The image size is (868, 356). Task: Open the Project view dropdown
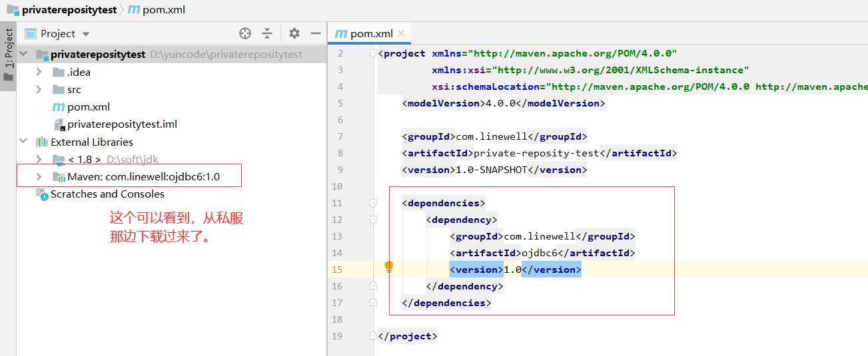pyautogui.click(x=85, y=34)
